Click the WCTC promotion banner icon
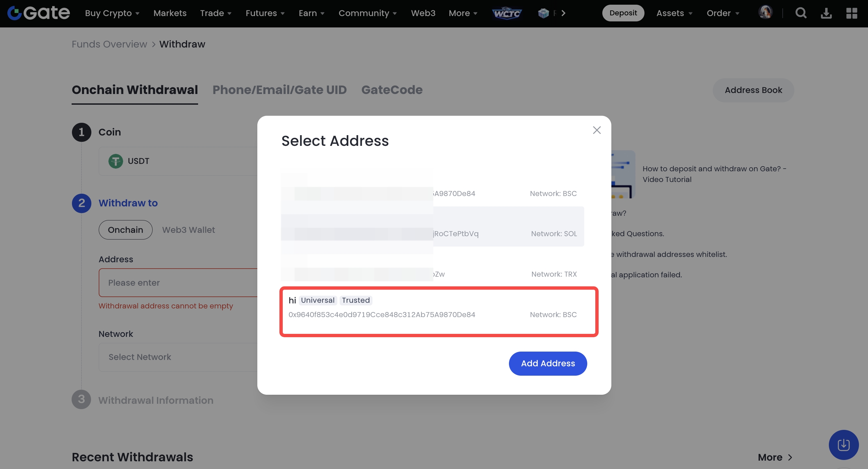The height and width of the screenshot is (469, 868). (507, 13)
